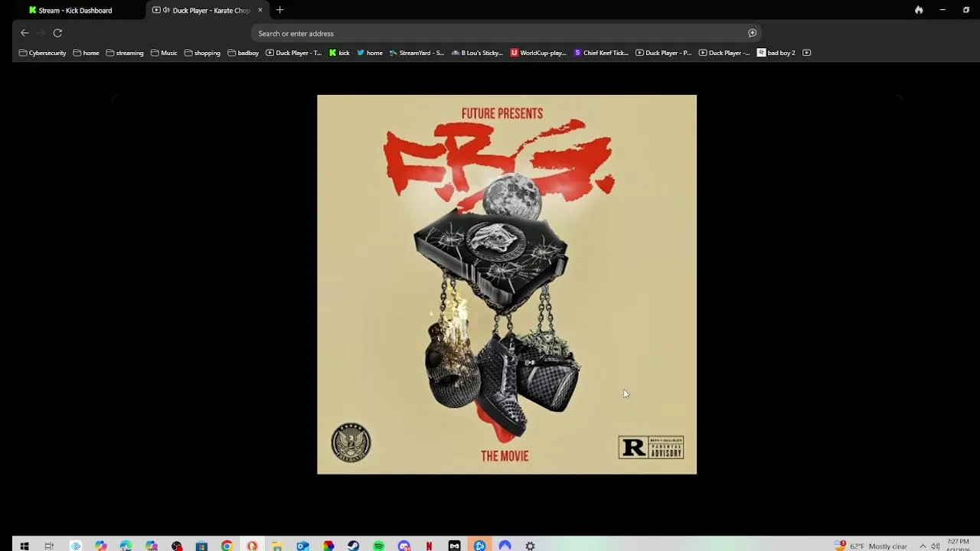This screenshot has width=980, height=551.
Task: Open Outlook from the taskbar
Action: click(x=302, y=546)
